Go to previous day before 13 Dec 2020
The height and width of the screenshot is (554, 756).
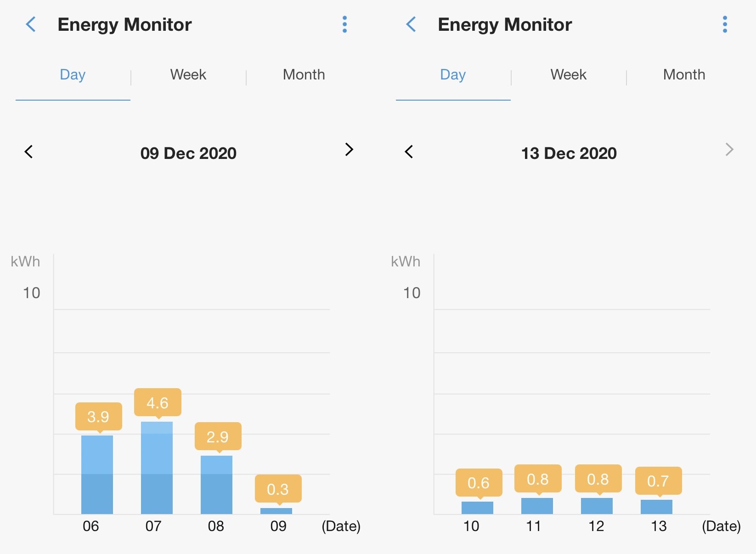[x=409, y=152]
